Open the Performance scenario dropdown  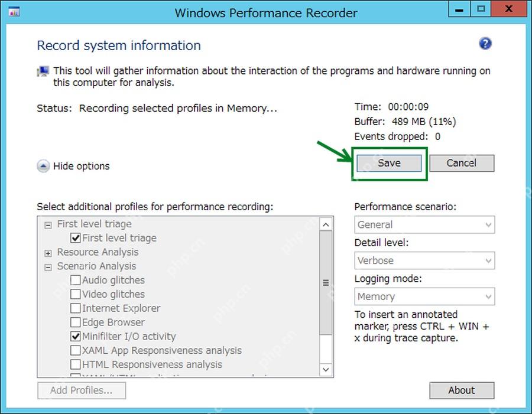tap(424, 224)
